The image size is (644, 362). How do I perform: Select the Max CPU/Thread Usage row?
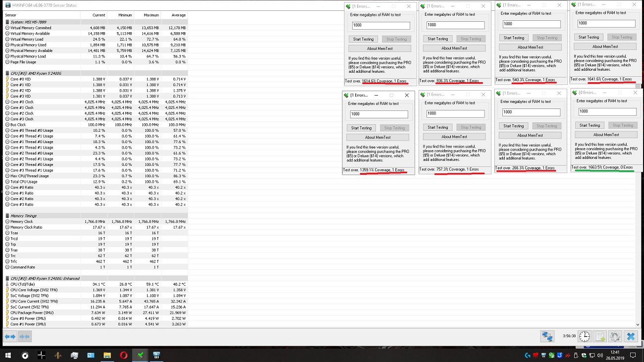(96, 176)
